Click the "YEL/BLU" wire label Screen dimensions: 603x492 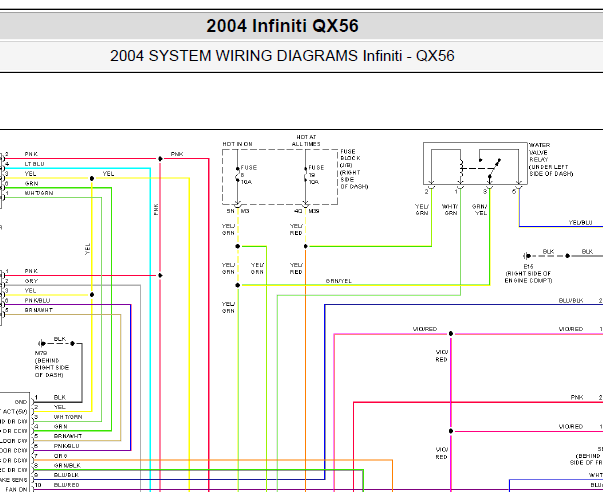[x=580, y=222]
